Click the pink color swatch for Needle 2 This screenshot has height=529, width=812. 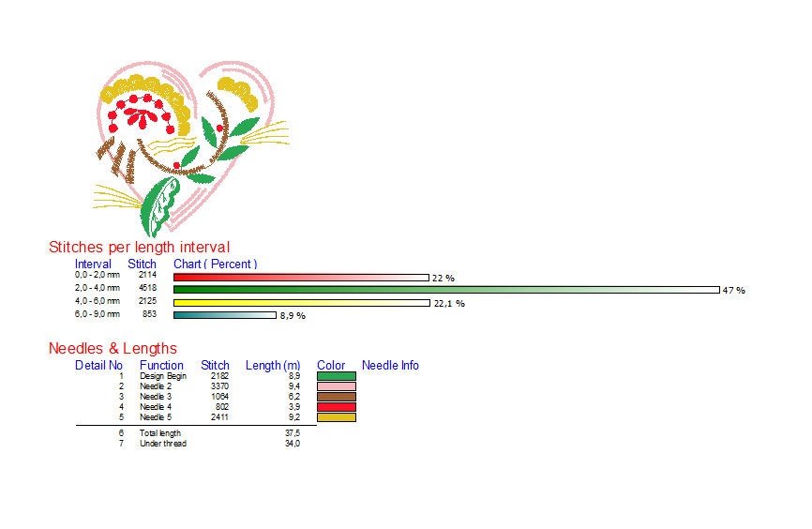(337, 386)
